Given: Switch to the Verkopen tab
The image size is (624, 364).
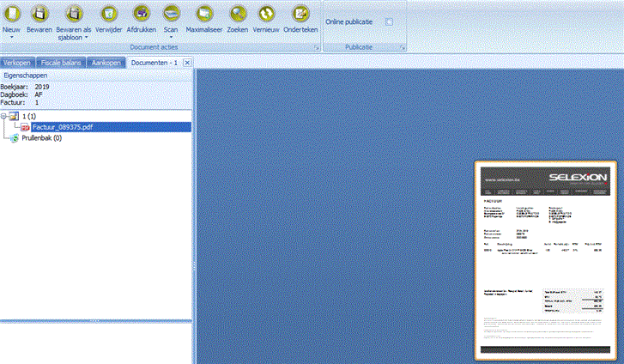Looking at the screenshot, I should pos(19,63).
